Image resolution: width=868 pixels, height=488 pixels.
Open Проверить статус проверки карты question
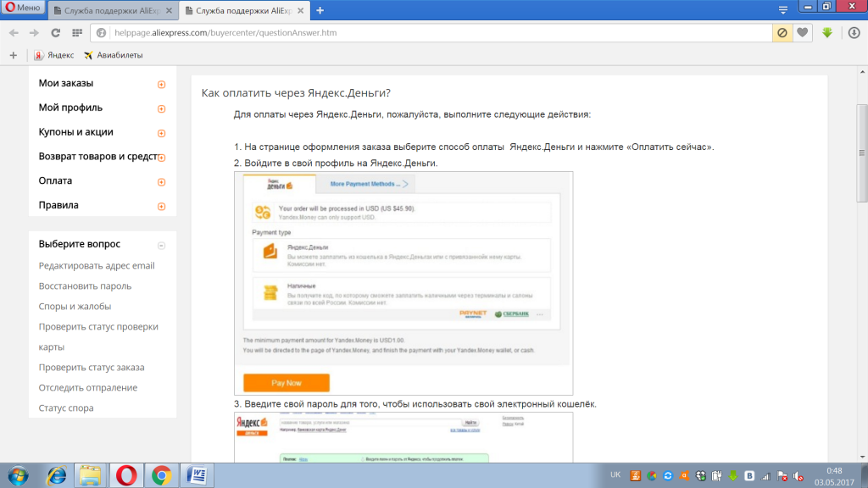pos(98,336)
